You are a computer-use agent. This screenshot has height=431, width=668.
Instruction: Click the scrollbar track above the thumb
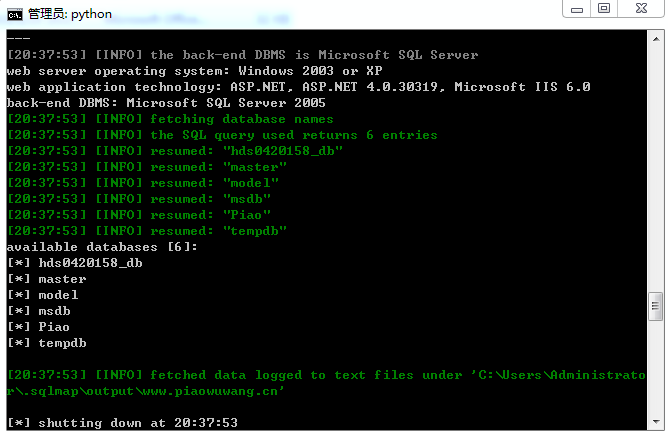point(656,170)
